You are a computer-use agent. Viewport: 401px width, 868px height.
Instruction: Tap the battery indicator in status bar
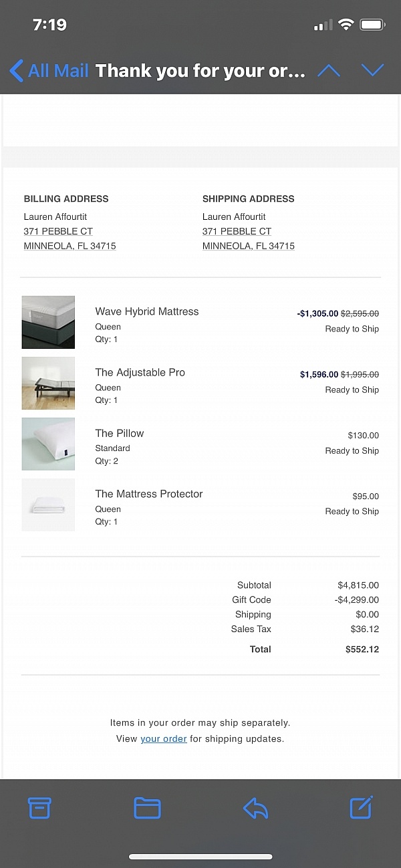pos(373,25)
